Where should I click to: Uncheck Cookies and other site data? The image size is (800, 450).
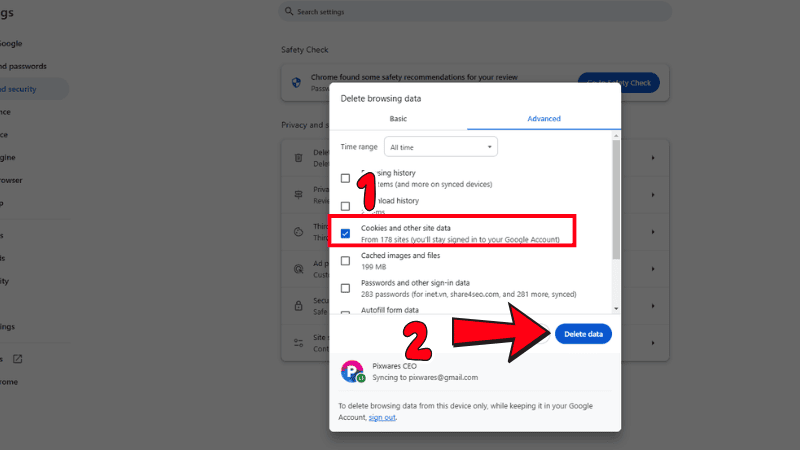coord(345,233)
